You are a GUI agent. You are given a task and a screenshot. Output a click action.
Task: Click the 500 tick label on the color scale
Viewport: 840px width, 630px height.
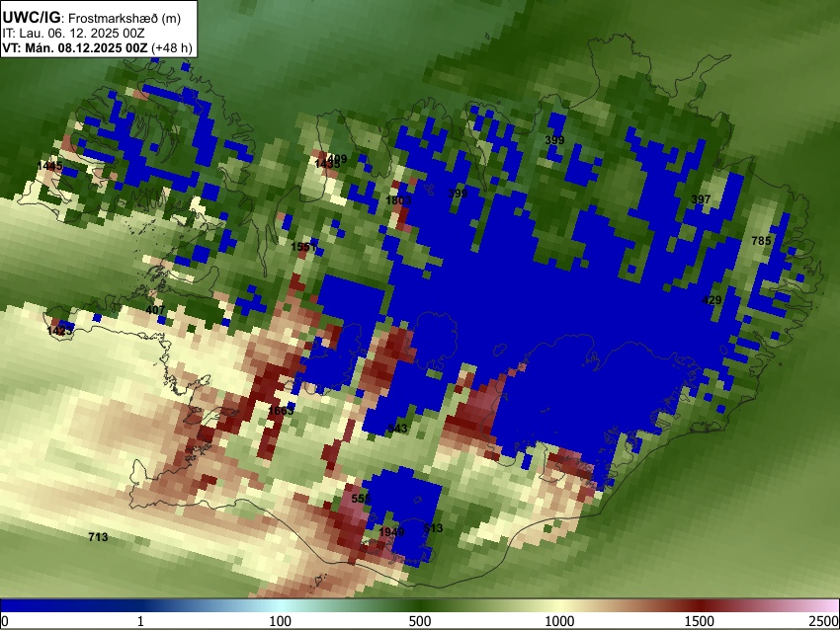point(420,621)
